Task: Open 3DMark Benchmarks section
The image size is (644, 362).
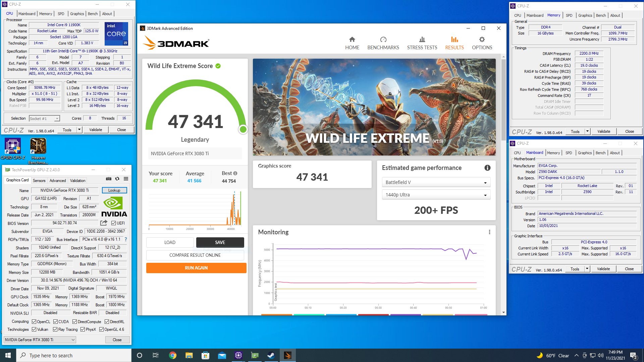Action: 383,43
